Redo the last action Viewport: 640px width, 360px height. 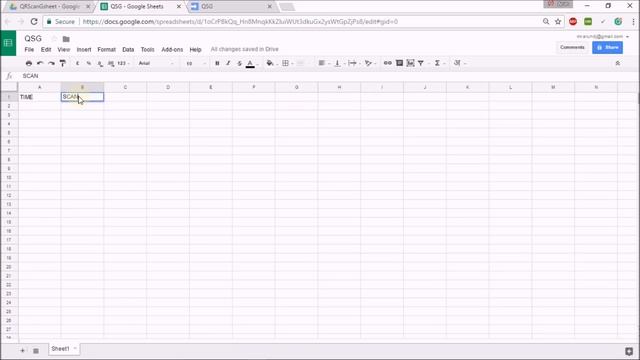pyautogui.click(x=51, y=63)
